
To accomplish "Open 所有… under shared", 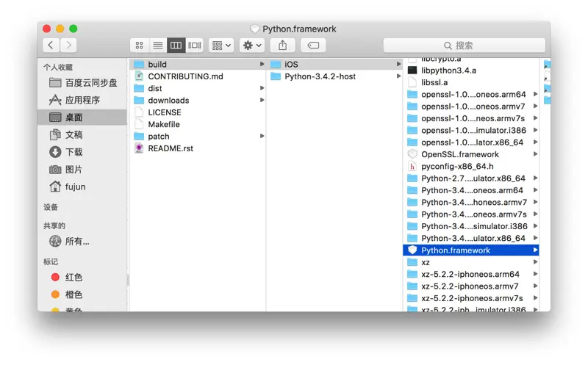I will [x=83, y=242].
